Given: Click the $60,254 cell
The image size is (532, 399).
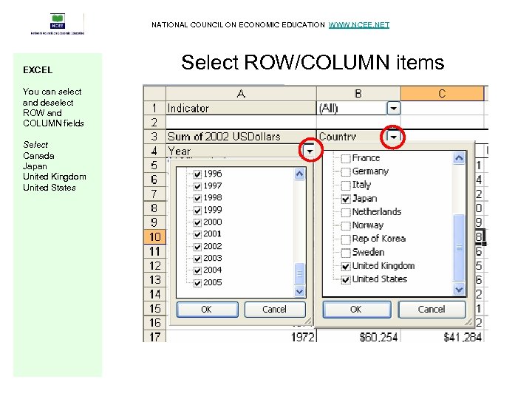Looking at the screenshot, I should click(x=358, y=337).
